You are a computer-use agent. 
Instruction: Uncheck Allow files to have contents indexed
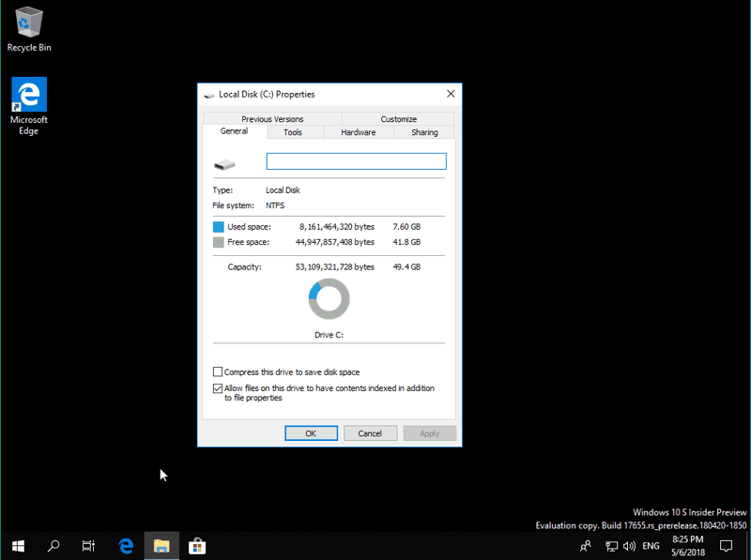point(218,388)
